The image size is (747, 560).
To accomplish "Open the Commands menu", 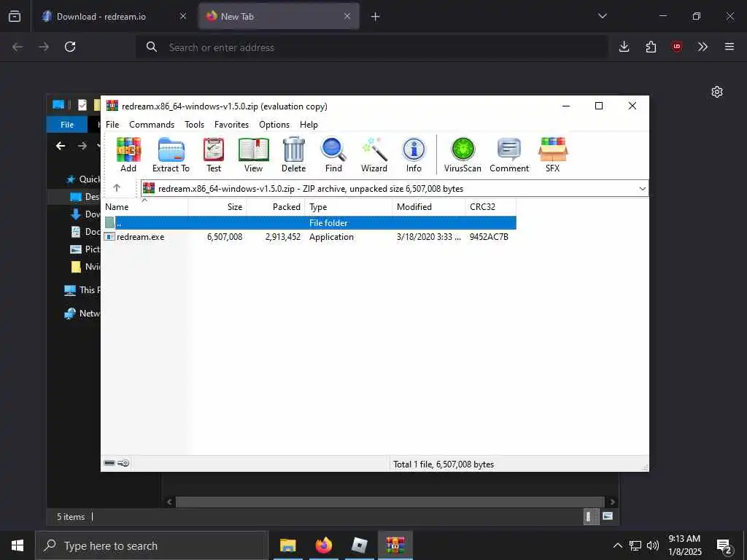I will click(x=152, y=124).
